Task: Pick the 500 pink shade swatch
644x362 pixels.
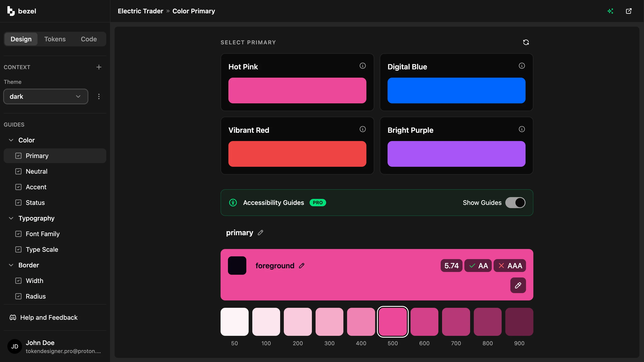Action: point(393,322)
